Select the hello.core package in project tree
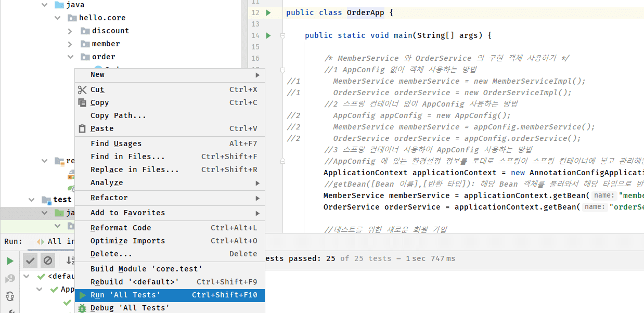This screenshot has width=644, height=313. [102, 18]
